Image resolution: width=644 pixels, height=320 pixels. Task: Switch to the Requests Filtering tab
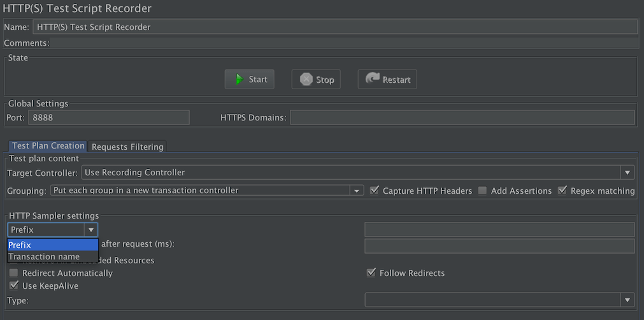point(127,147)
